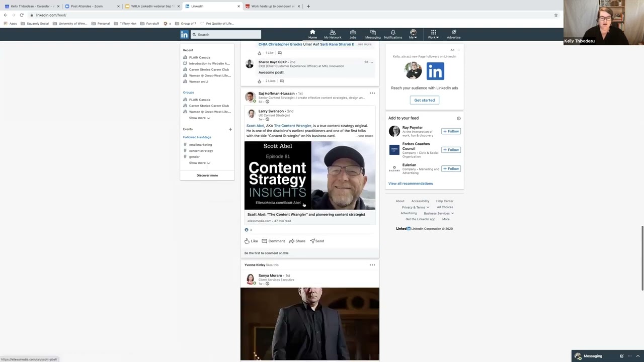Open the Jobs briefcase icon

click(x=353, y=34)
